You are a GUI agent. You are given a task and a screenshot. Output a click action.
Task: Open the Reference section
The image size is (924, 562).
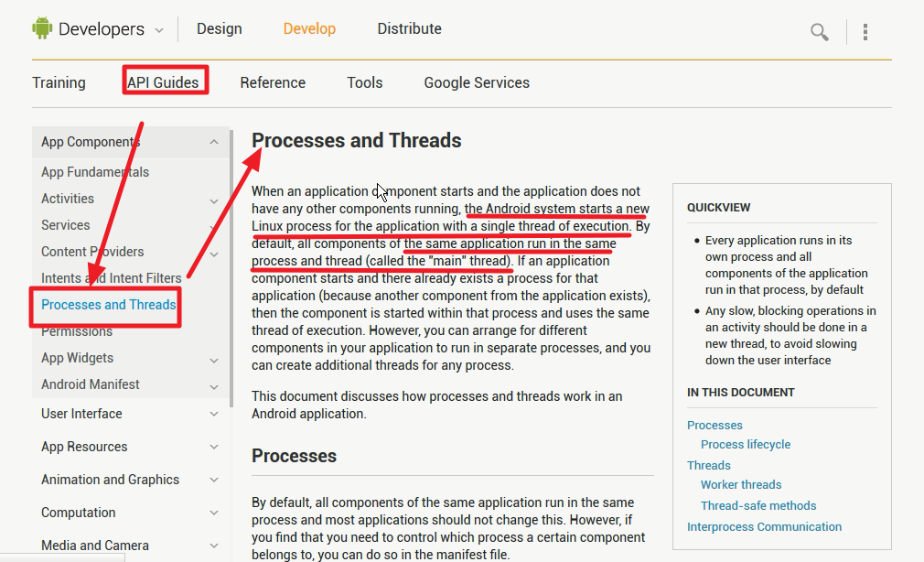point(273,82)
